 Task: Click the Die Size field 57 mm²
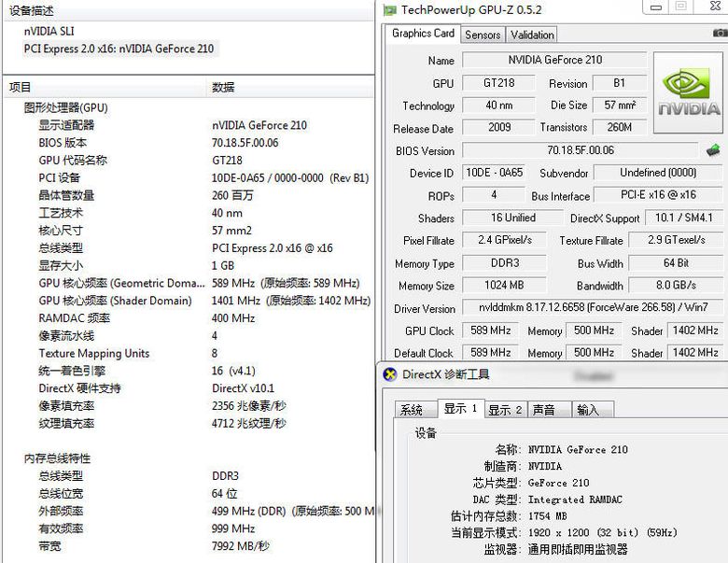[620, 106]
